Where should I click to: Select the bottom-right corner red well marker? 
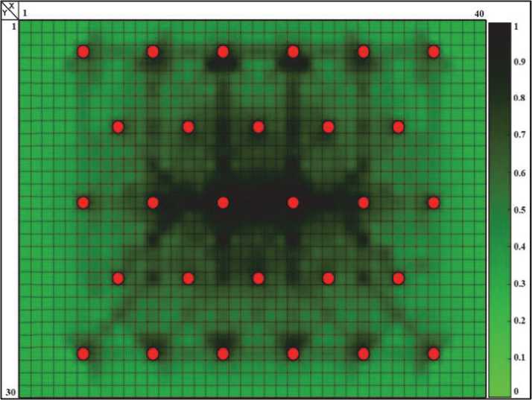point(434,354)
